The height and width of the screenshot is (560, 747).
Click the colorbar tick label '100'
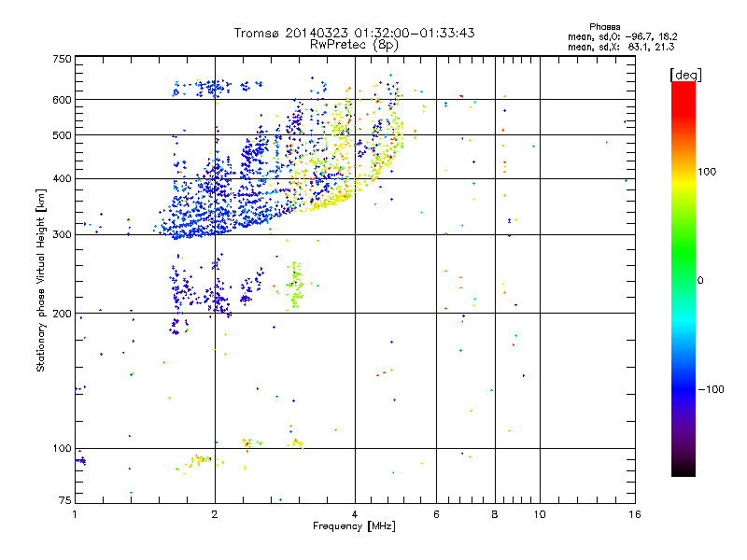tap(707, 172)
